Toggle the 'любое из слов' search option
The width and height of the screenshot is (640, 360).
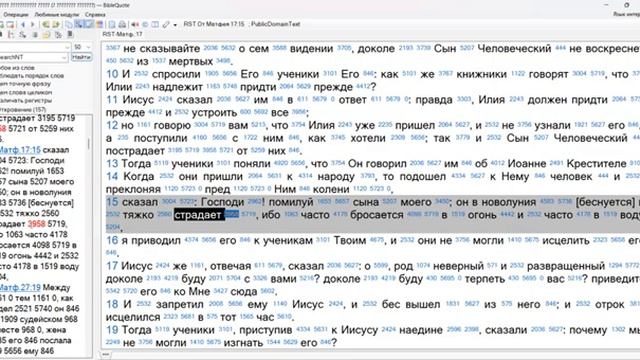[x=17, y=68]
